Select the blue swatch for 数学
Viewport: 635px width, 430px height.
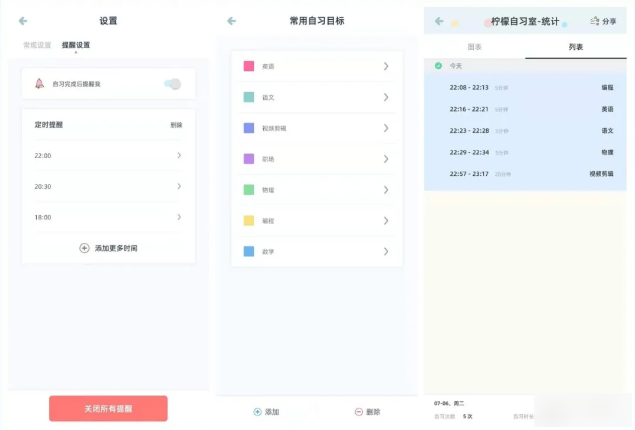click(249, 251)
